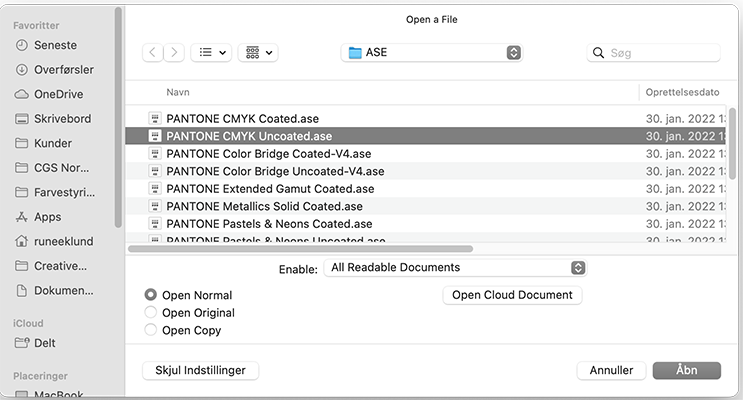
Task: Select PANTONE Color Bridge Uncoated-V4.ase
Action: pyautogui.click(x=426, y=171)
